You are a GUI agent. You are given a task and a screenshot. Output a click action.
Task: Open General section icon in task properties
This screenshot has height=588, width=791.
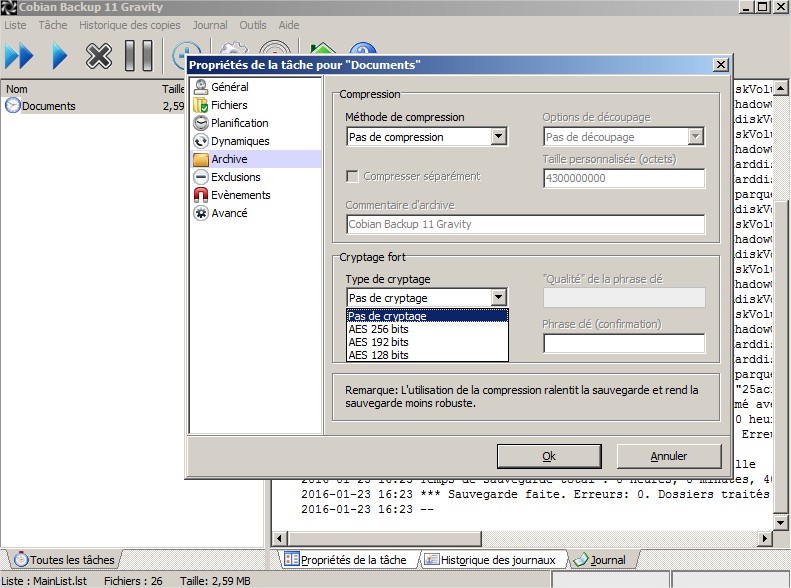click(x=201, y=87)
